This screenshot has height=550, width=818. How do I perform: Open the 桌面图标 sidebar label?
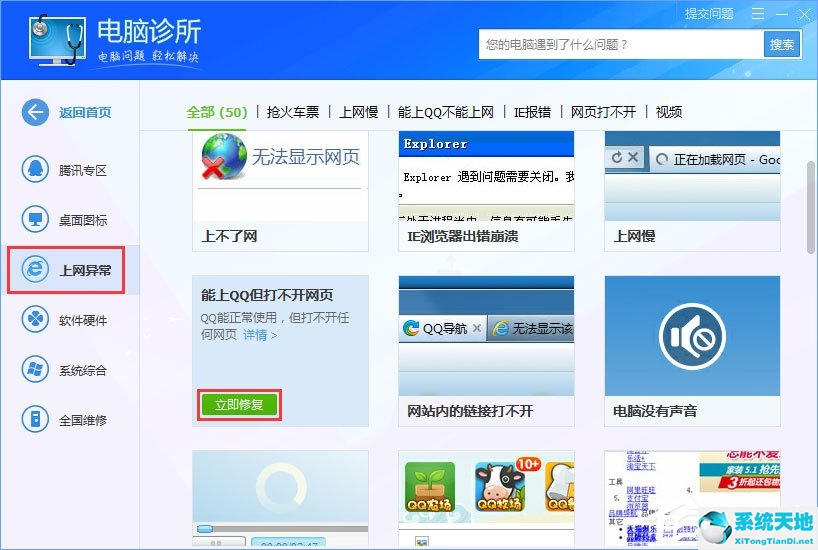(83, 220)
